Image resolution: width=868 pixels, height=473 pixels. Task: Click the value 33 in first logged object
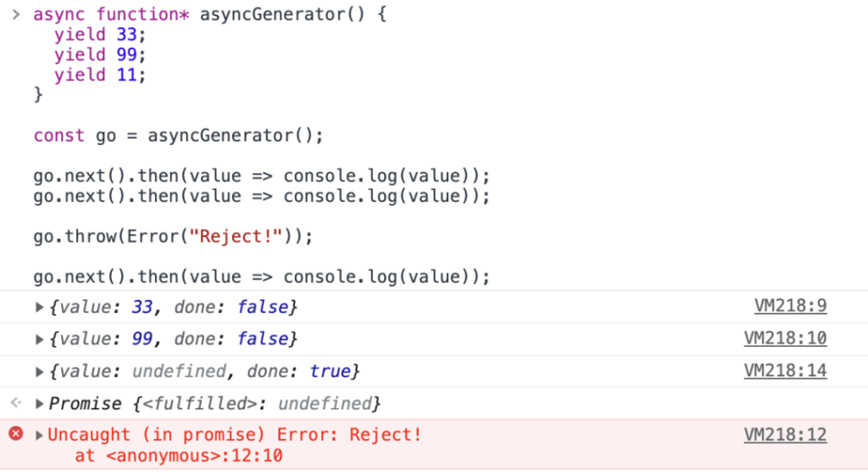point(142,307)
